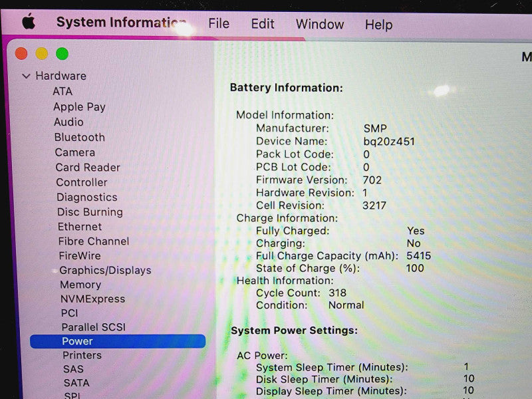Select Graphics/Displays in the sidebar

(106, 271)
